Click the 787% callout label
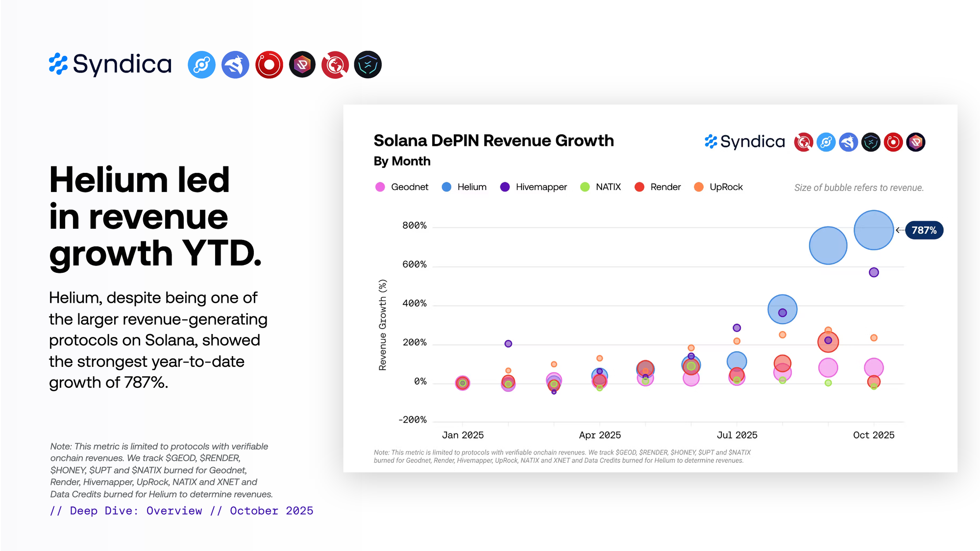980x551 pixels. click(x=924, y=230)
